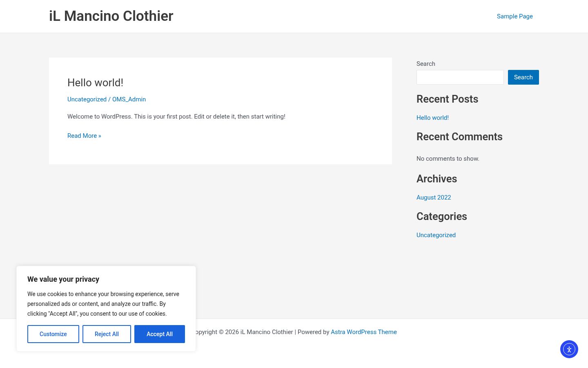Visit the Astra WordPress Theme footer link
The image size is (588, 368).
pyautogui.click(x=364, y=332)
